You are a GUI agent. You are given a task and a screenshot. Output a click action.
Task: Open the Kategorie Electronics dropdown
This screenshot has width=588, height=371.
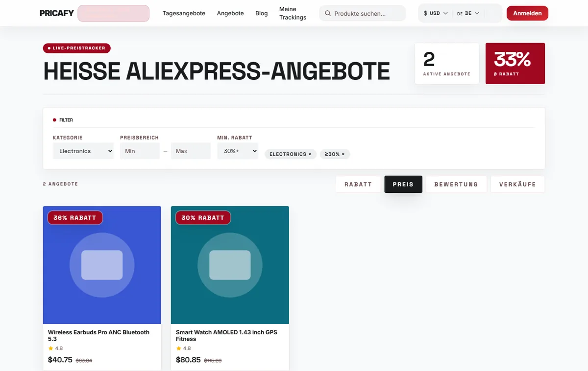click(x=83, y=151)
